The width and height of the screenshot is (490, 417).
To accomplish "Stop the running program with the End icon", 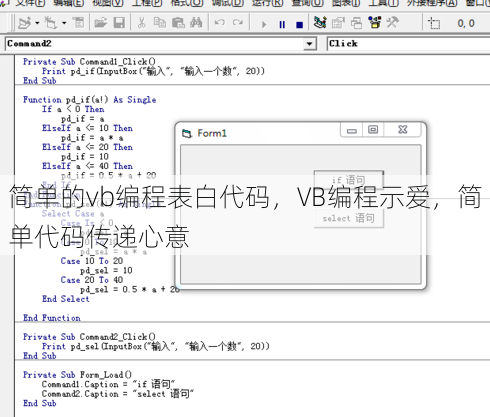I will pos(300,25).
